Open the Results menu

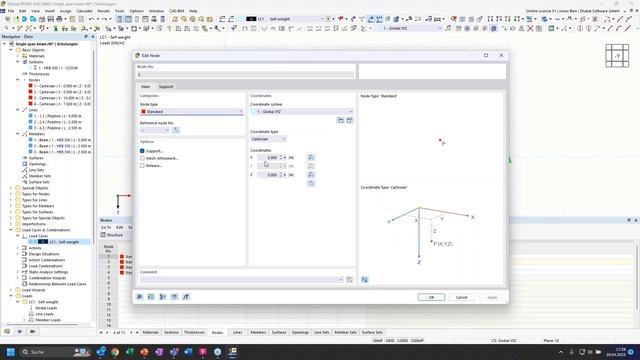click(x=104, y=11)
